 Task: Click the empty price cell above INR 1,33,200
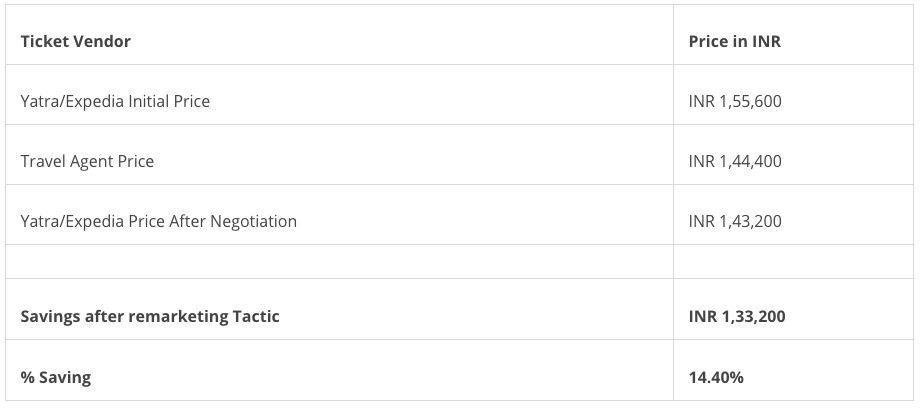point(793,262)
